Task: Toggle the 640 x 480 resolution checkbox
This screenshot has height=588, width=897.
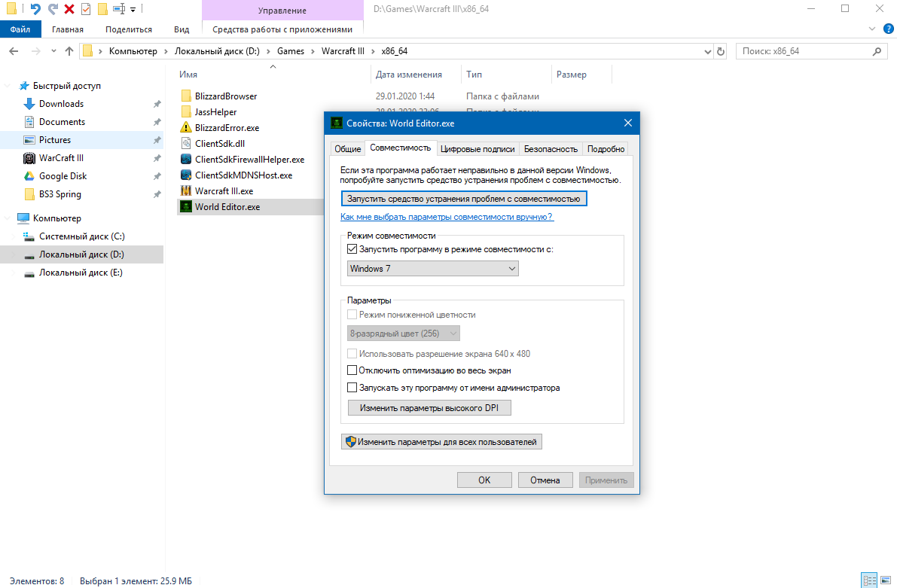Action: click(352, 354)
